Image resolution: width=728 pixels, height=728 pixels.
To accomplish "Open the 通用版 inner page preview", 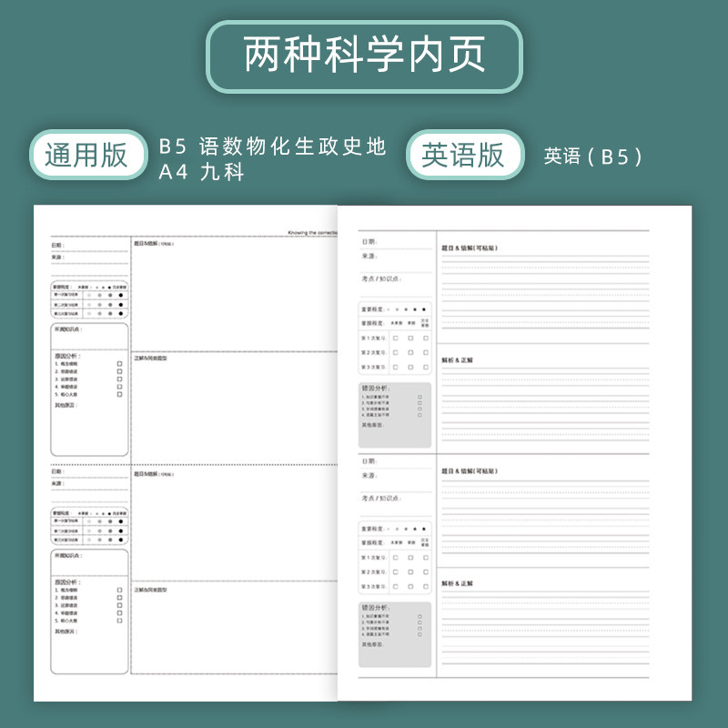I will [x=186, y=453].
